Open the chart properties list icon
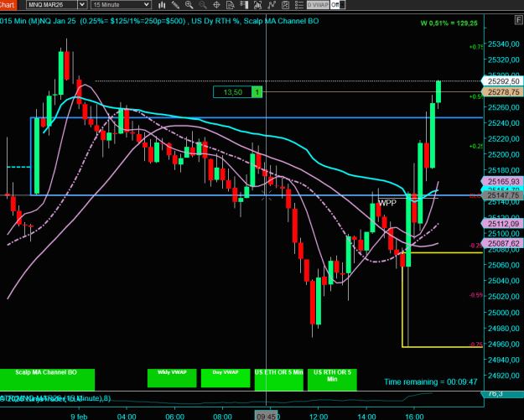The image size is (524, 420). tap(299, 5)
